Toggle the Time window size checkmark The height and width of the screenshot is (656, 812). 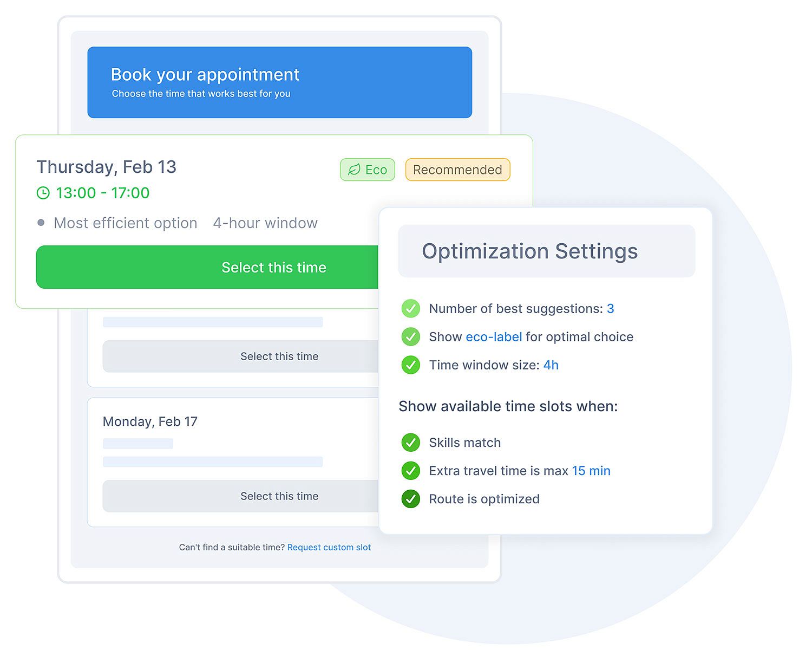pyautogui.click(x=410, y=365)
